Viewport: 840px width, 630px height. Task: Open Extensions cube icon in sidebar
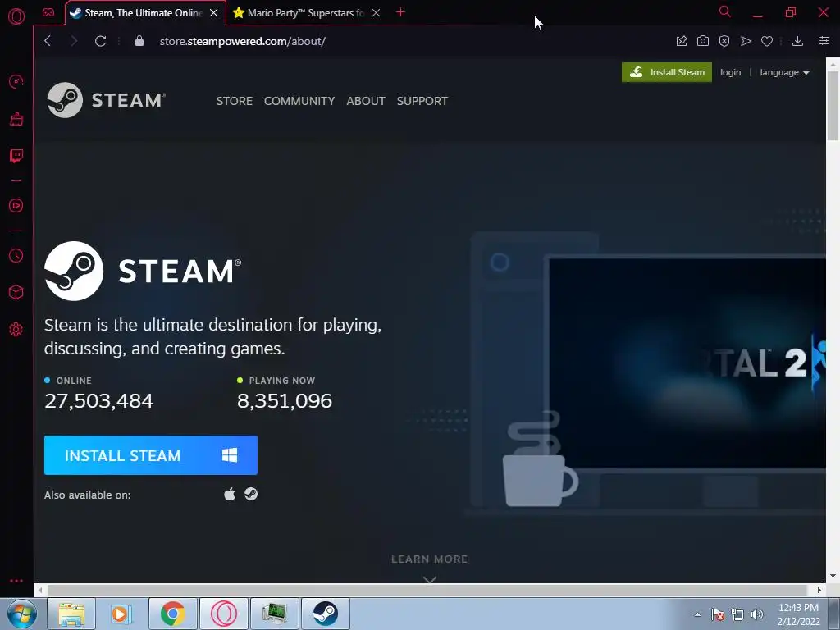(x=16, y=293)
